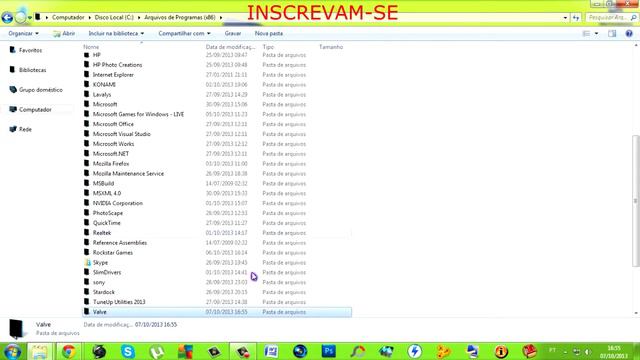The image size is (640, 360).
Task: Click the Back navigation arrow
Action: 7,18
